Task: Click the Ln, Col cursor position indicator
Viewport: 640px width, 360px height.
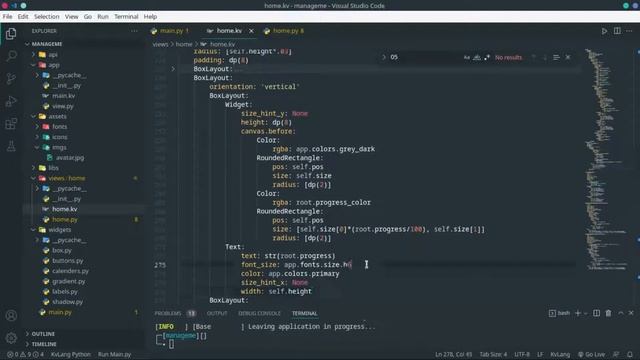Action: point(453,354)
